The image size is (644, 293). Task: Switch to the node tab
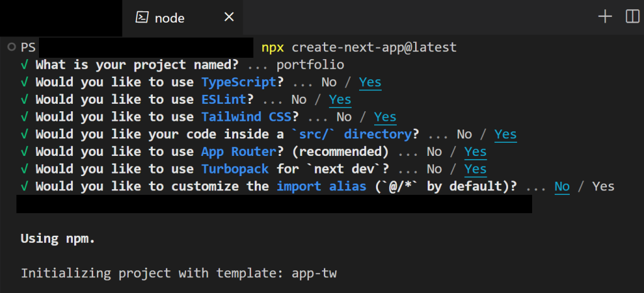click(170, 18)
